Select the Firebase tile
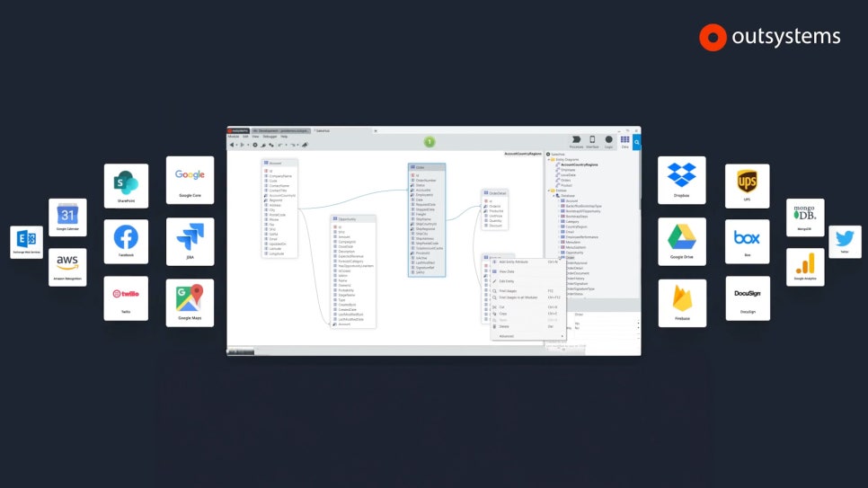The width and height of the screenshot is (868, 488). point(682,303)
